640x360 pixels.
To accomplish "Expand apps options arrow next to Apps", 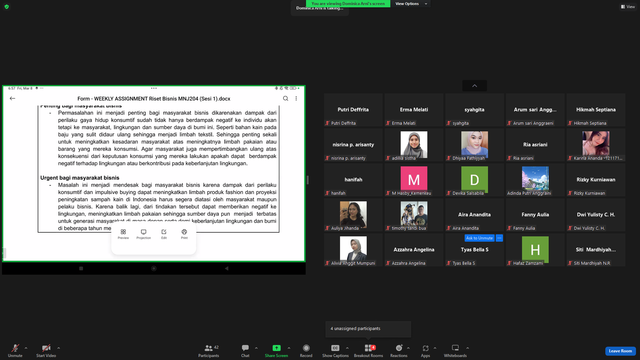I will tap(435, 348).
